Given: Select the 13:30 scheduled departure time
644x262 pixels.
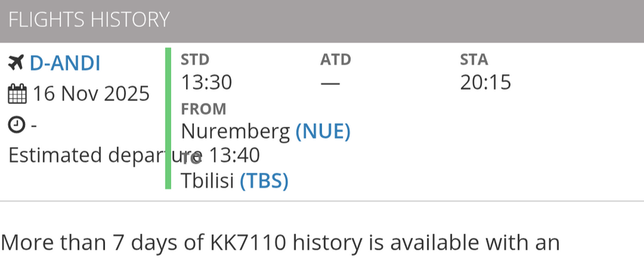Looking at the screenshot, I should (x=206, y=83).
